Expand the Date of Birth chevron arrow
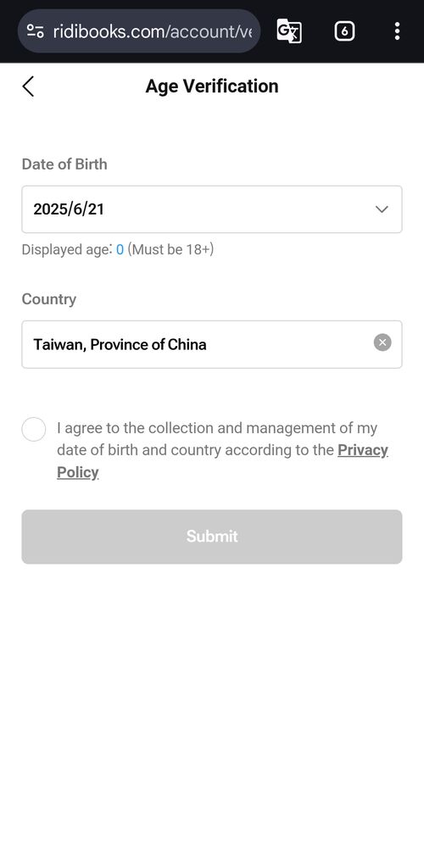Screen dimensions: 424x868 (x=382, y=209)
